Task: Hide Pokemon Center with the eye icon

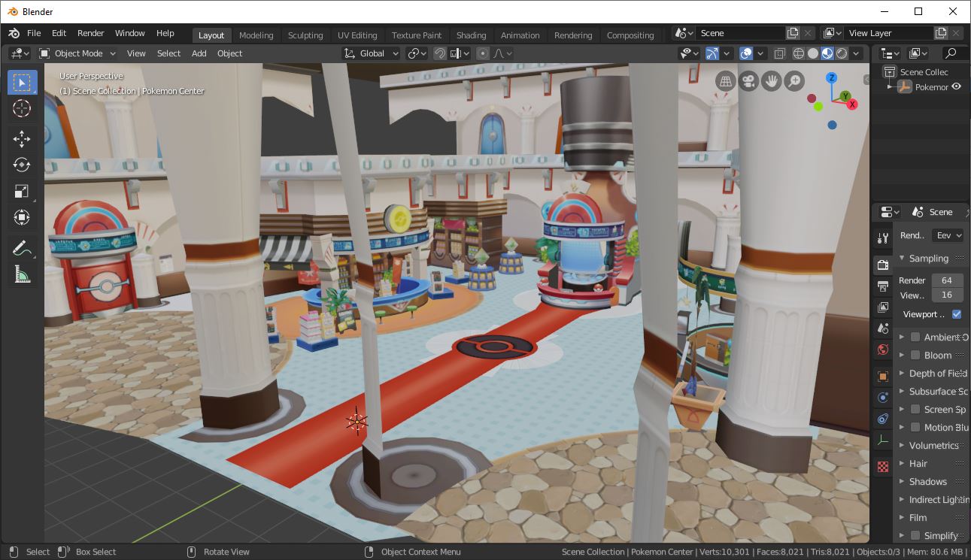Action: (957, 86)
